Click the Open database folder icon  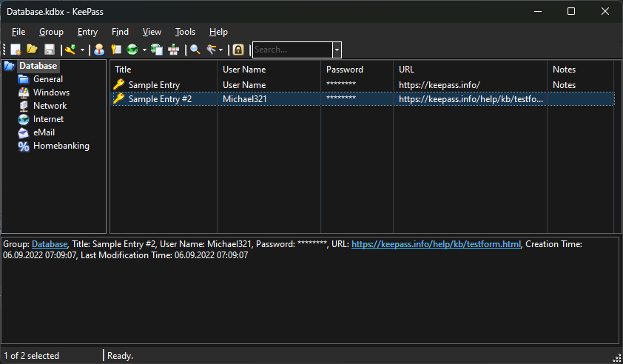point(32,50)
